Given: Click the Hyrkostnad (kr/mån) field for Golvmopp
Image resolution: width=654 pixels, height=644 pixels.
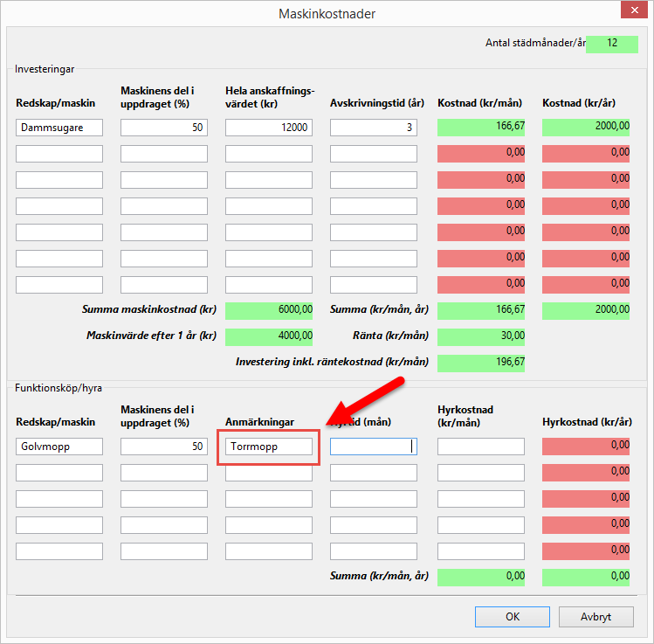Looking at the screenshot, I should pyautogui.click(x=480, y=447).
